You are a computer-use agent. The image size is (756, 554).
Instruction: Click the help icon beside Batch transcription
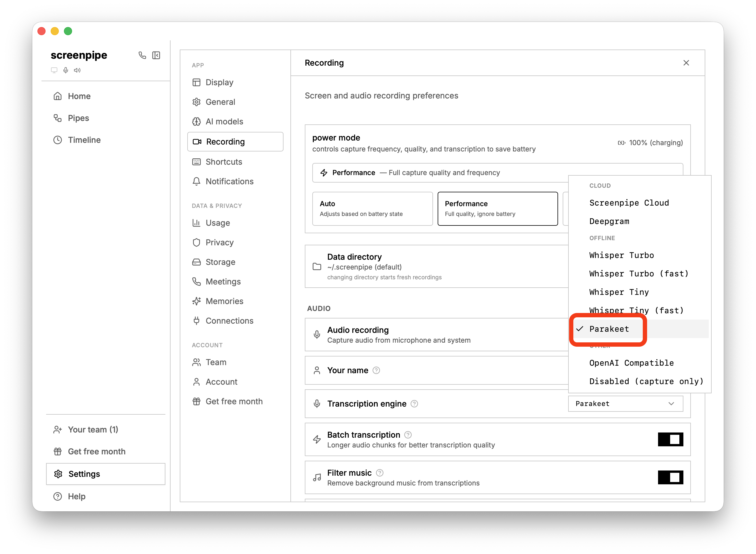408,435
